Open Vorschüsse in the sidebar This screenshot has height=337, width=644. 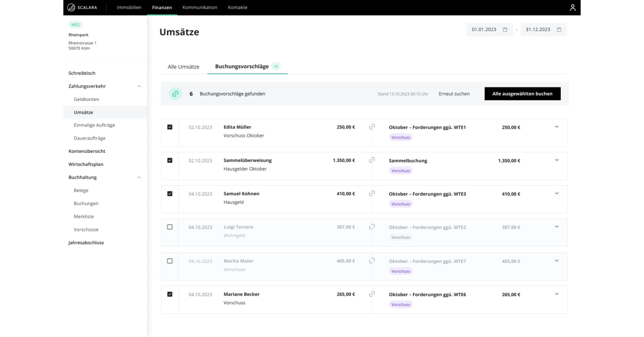coord(86,230)
